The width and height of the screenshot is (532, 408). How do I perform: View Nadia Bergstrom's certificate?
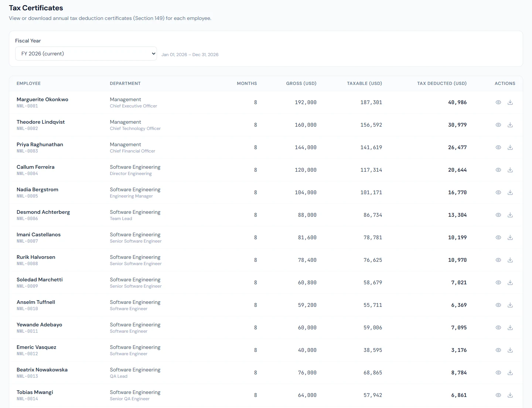(498, 192)
